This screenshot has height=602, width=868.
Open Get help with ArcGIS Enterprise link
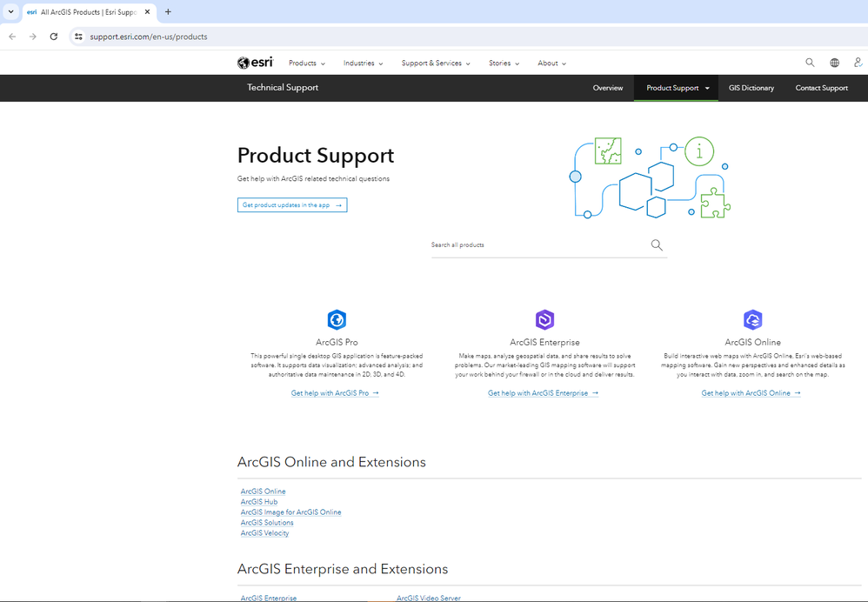coord(543,393)
